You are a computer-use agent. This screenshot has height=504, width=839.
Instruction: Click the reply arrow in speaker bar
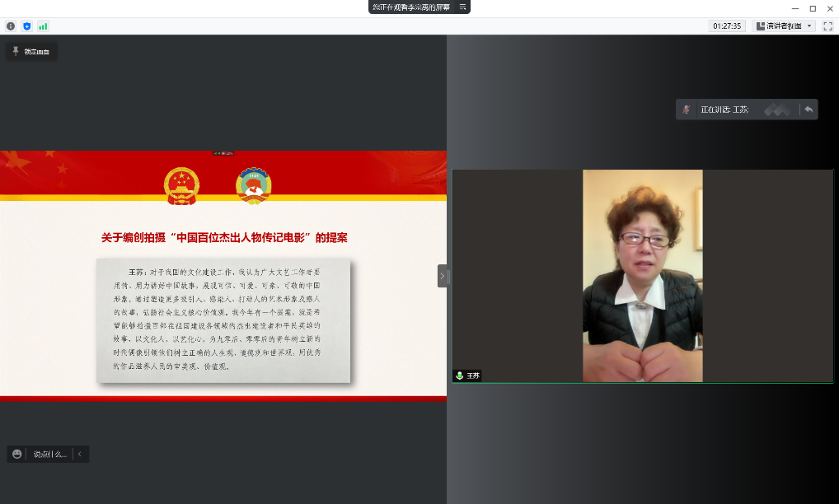tap(809, 110)
